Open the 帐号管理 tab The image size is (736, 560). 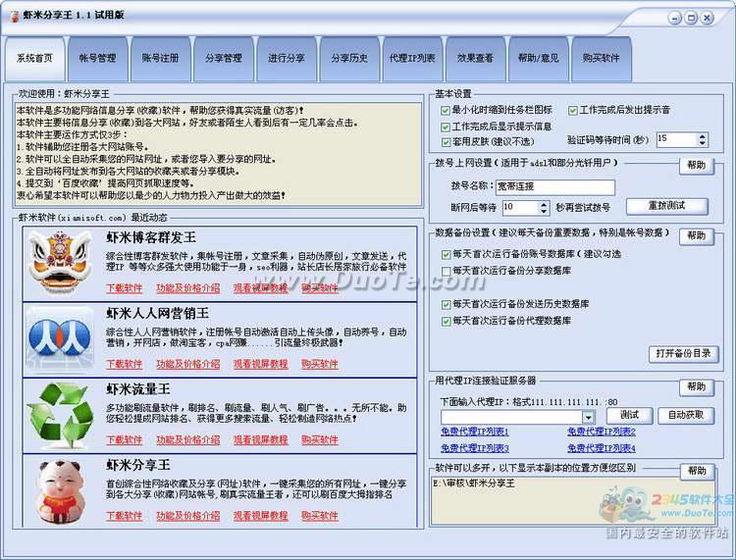coord(97,58)
